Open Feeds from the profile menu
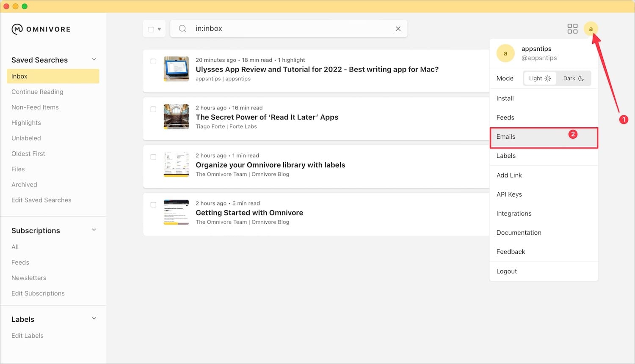The image size is (635, 364). click(544, 118)
